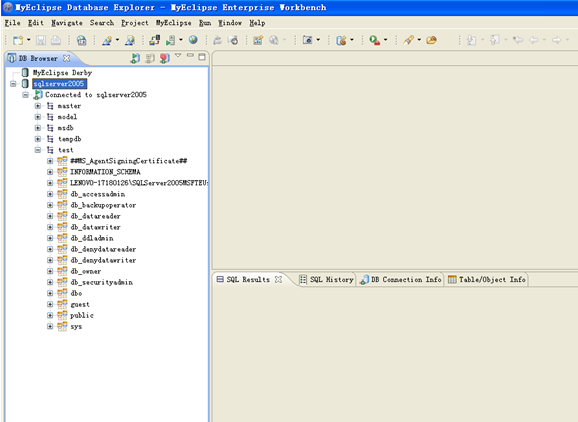Image resolution: width=578 pixels, height=422 pixels.
Task: Open the run server dropdown arrow
Action: (181, 40)
